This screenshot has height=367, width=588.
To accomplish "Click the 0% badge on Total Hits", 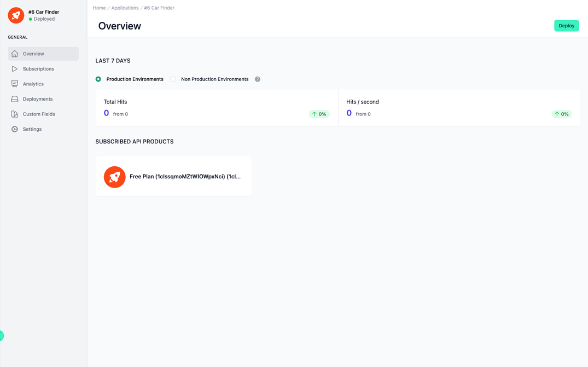I will [x=319, y=114].
